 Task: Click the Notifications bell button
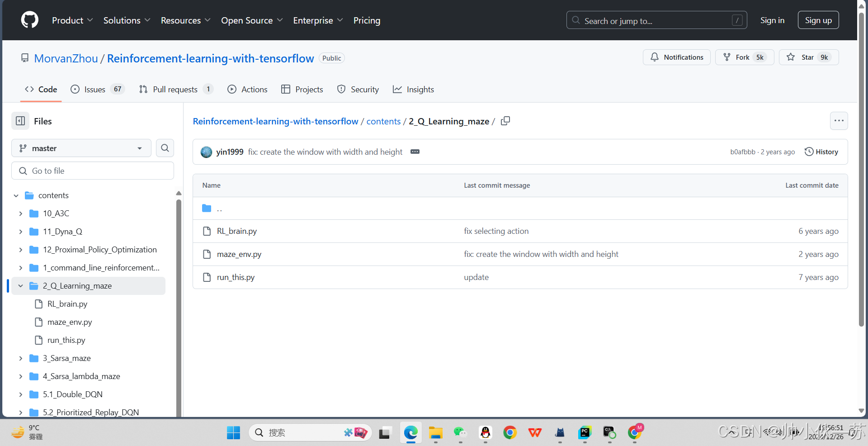click(677, 57)
